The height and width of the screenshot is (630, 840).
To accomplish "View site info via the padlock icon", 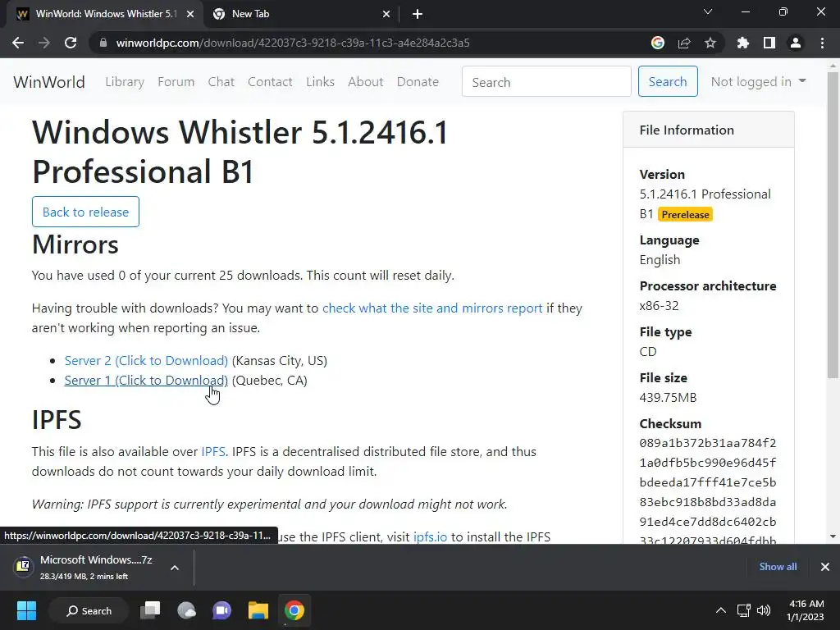I will tap(103, 43).
